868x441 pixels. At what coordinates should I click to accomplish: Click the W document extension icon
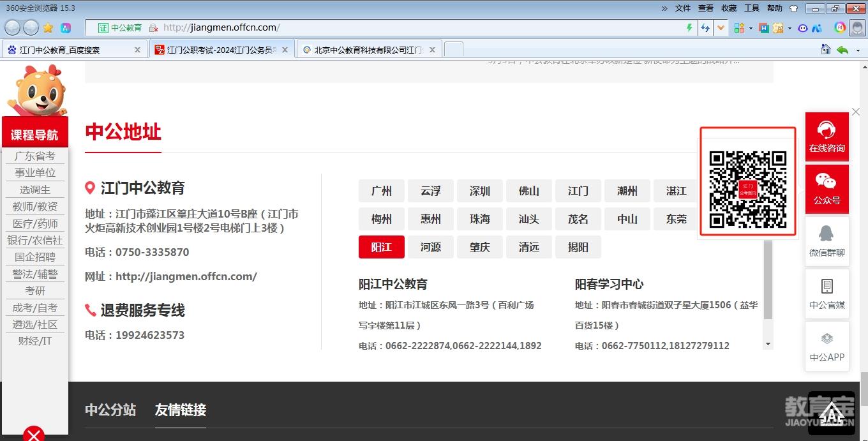(x=763, y=28)
